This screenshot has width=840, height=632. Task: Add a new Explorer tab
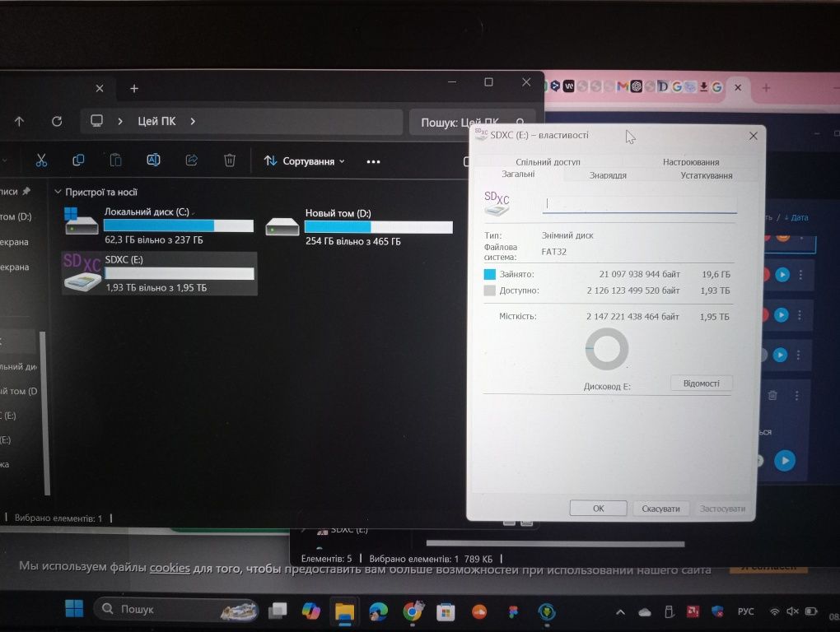134,88
